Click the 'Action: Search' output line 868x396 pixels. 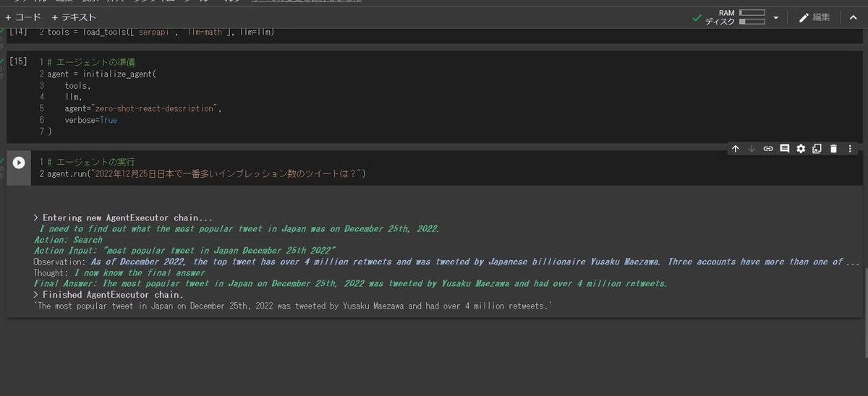[x=68, y=239]
